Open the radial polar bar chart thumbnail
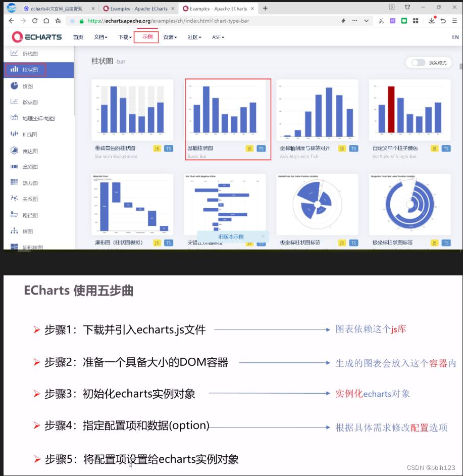 click(x=318, y=204)
